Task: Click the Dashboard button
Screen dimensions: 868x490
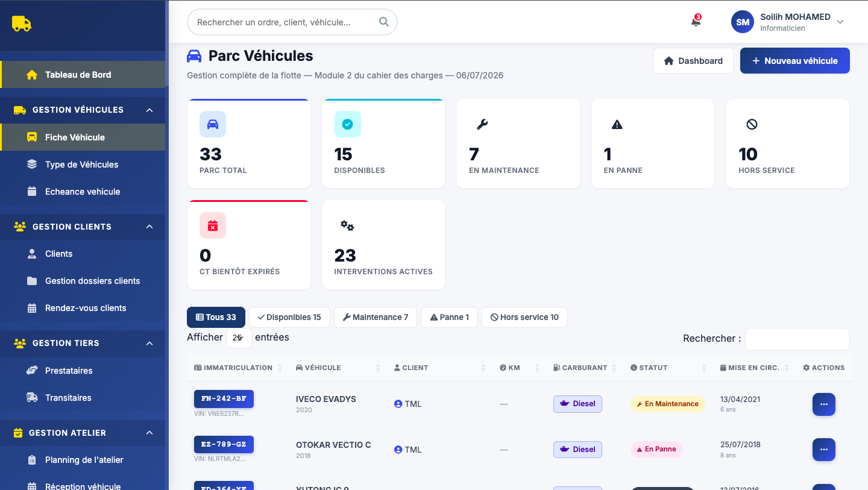Action: [693, 61]
